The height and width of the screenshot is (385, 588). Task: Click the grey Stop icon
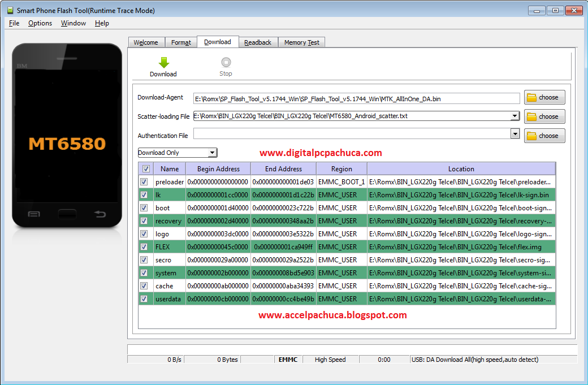[226, 62]
